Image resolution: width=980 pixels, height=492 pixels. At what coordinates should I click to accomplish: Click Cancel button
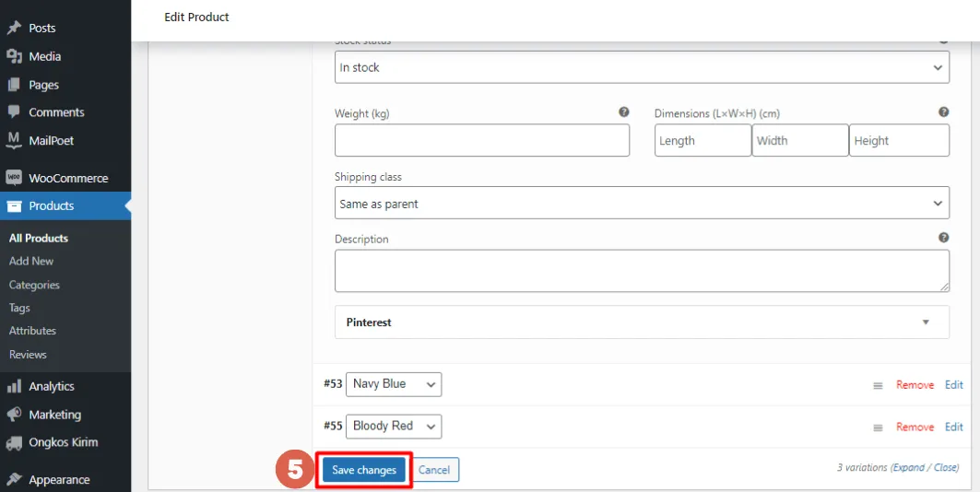(434, 470)
